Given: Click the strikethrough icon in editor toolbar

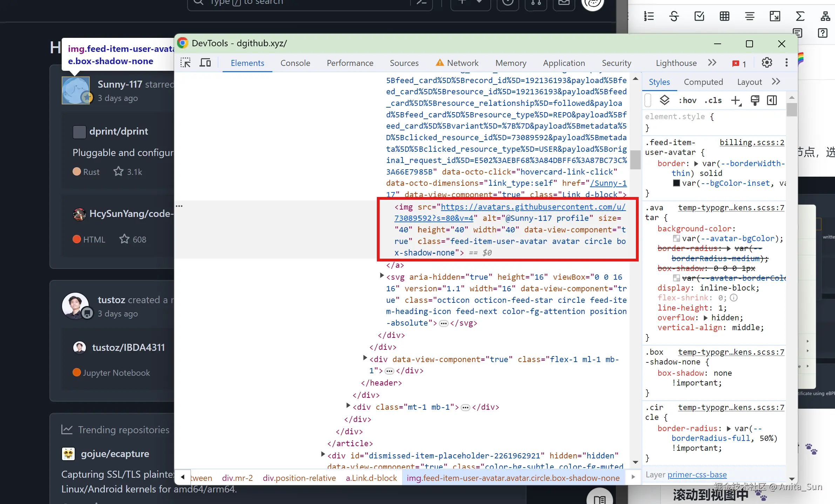Looking at the screenshot, I should pyautogui.click(x=674, y=16).
